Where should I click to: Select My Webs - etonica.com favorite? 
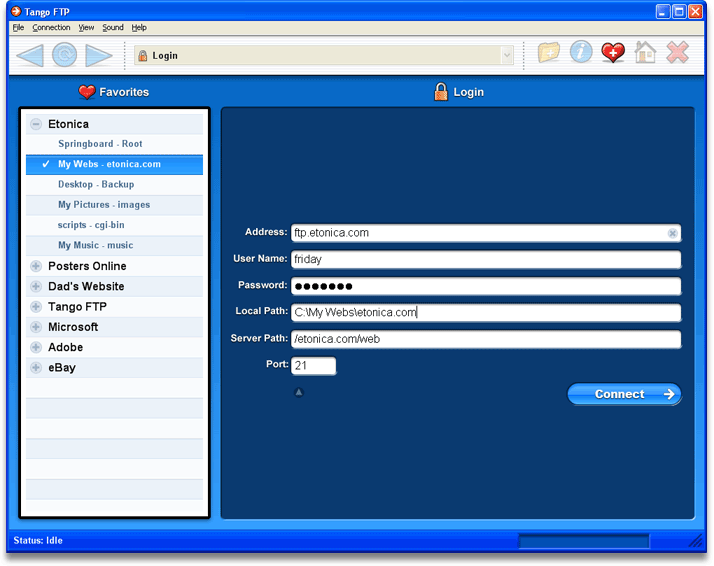point(114,164)
